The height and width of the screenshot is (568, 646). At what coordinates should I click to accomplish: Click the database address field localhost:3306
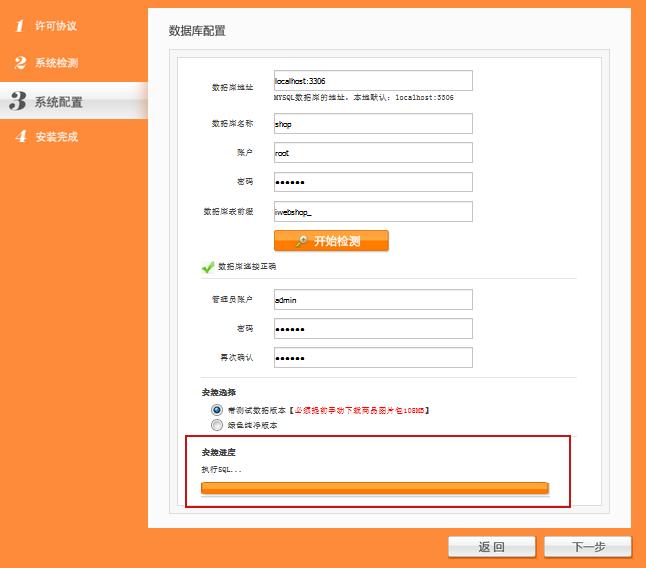tap(373, 81)
